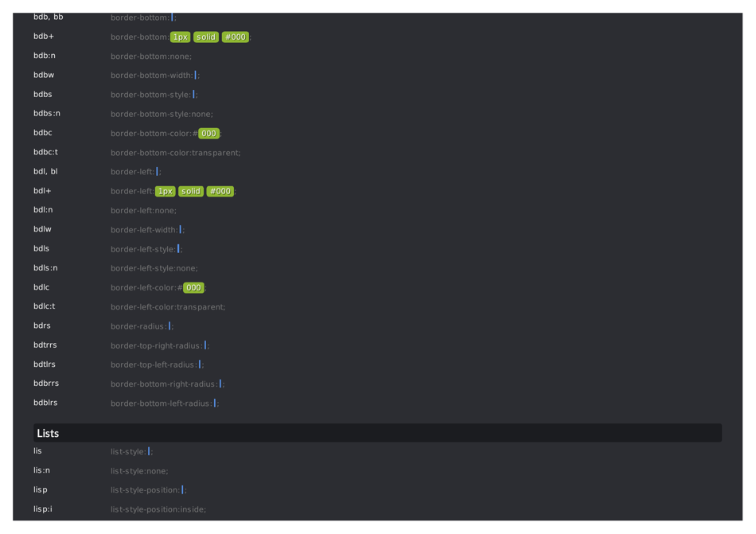Click the "000" swatch in border-left-color row
This screenshot has width=756, height=534.
pyautogui.click(x=193, y=287)
